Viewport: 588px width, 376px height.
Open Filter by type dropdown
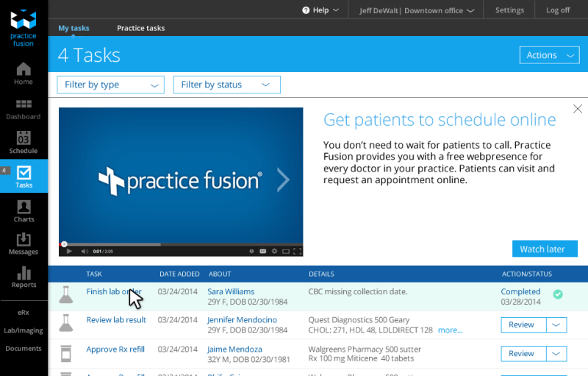111,85
